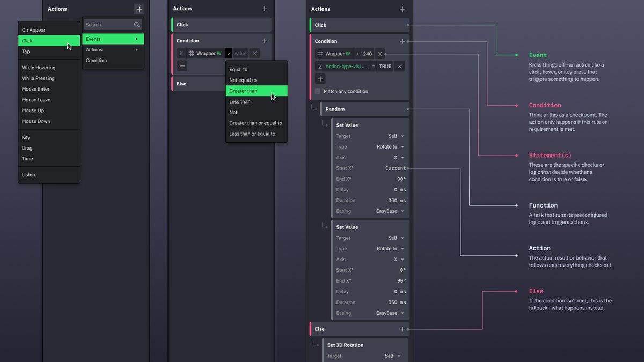
Task: Choose the Mouse Down event
Action: point(49,121)
